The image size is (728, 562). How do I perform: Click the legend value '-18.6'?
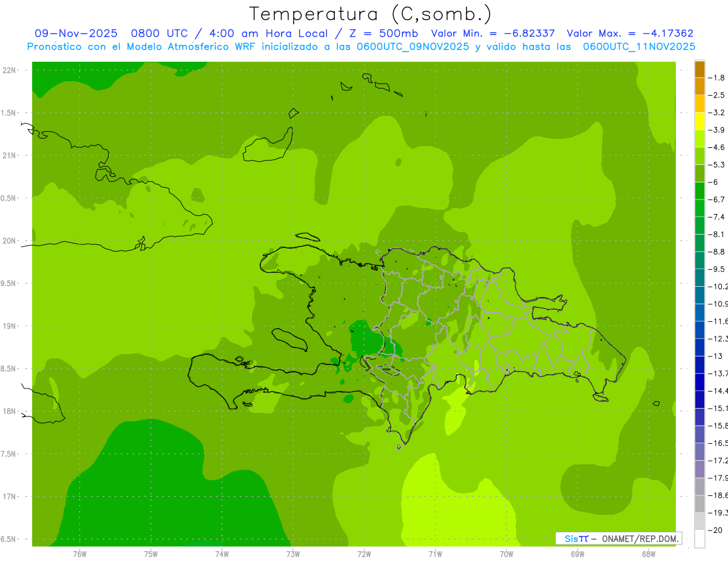tap(718, 495)
